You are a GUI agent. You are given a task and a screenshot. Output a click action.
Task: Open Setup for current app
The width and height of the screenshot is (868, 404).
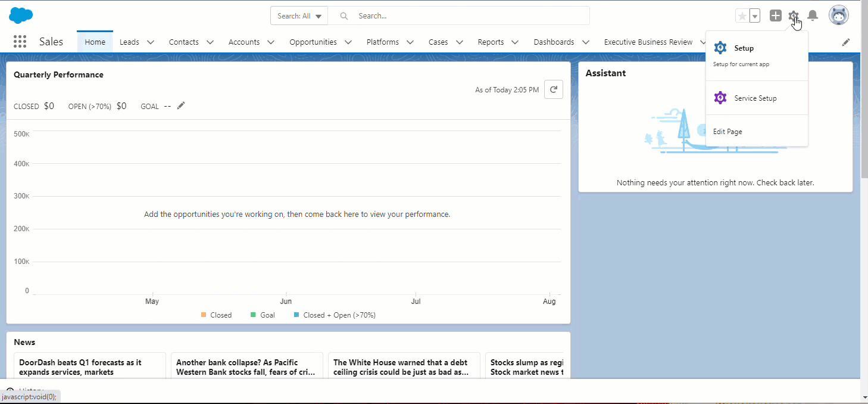(757, 55)
